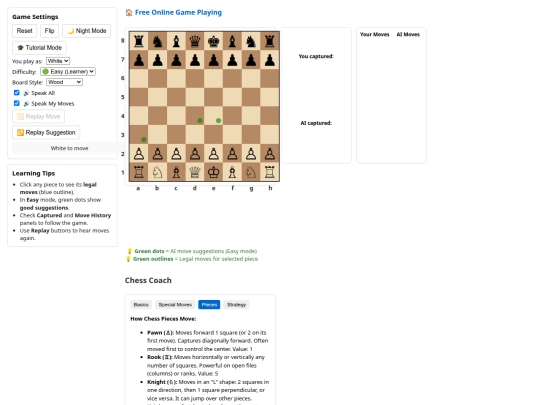Select the white pawn on c2
540x405 pixels.
click(176, 154)
